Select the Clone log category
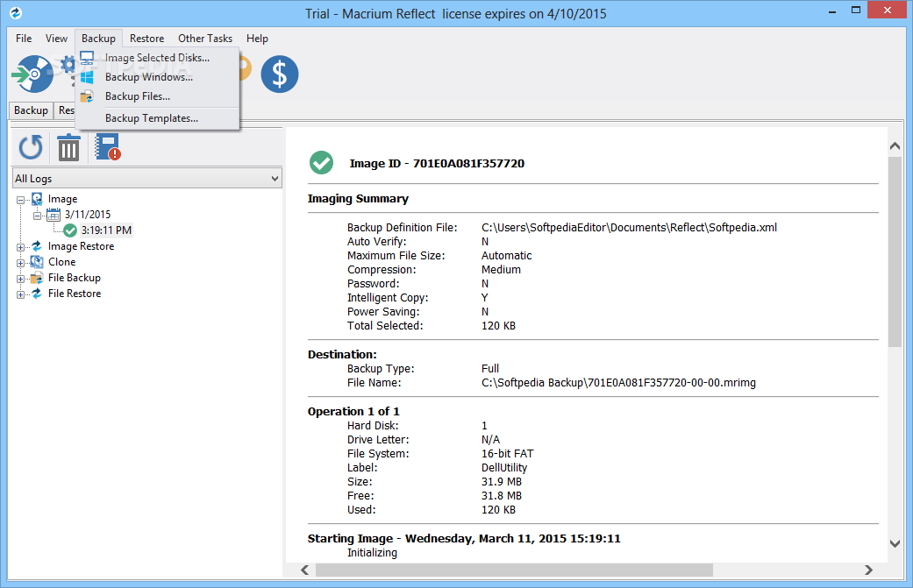This screenshot has width=913, height=588. tap(61, 262)
